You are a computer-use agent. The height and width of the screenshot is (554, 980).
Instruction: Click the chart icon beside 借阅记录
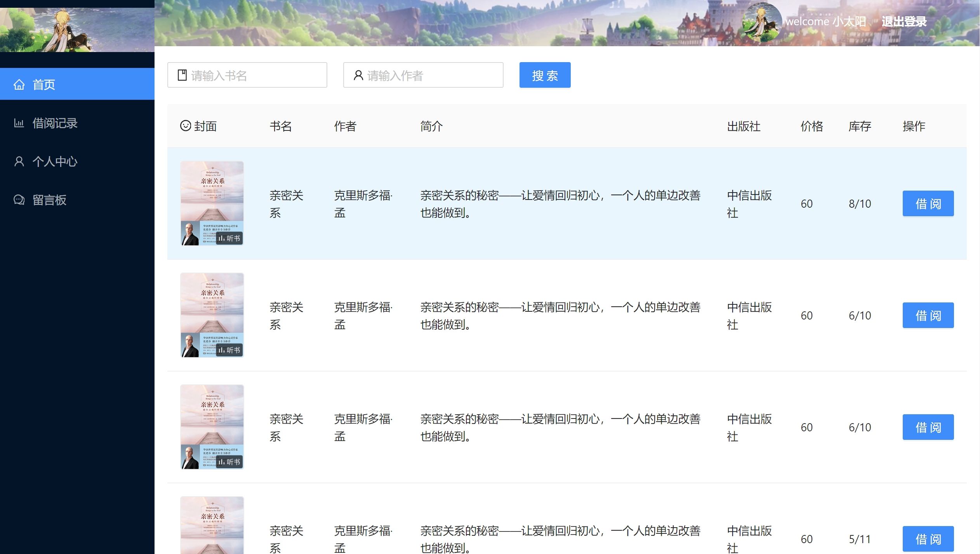pyautogui.click(x=19, y=123)
